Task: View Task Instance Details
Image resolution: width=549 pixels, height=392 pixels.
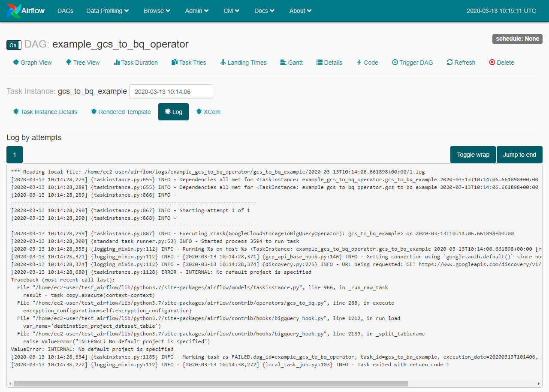Action: coord(45,111)
